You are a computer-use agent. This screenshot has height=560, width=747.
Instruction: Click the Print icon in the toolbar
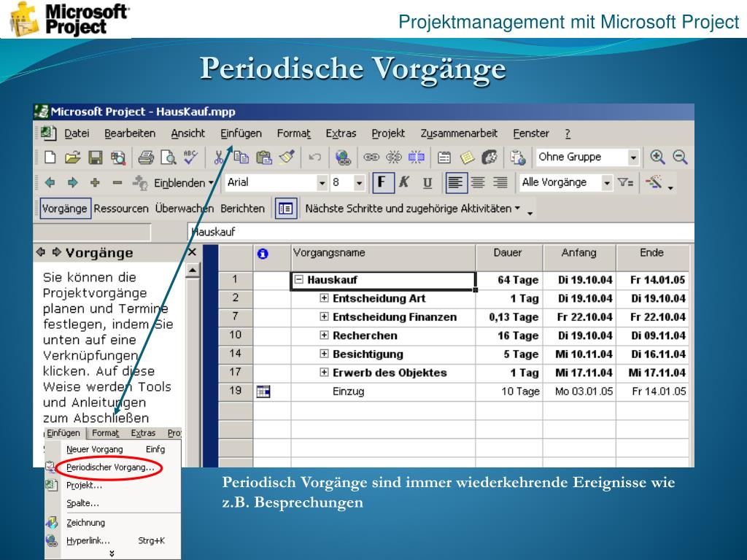click(146, 157)
